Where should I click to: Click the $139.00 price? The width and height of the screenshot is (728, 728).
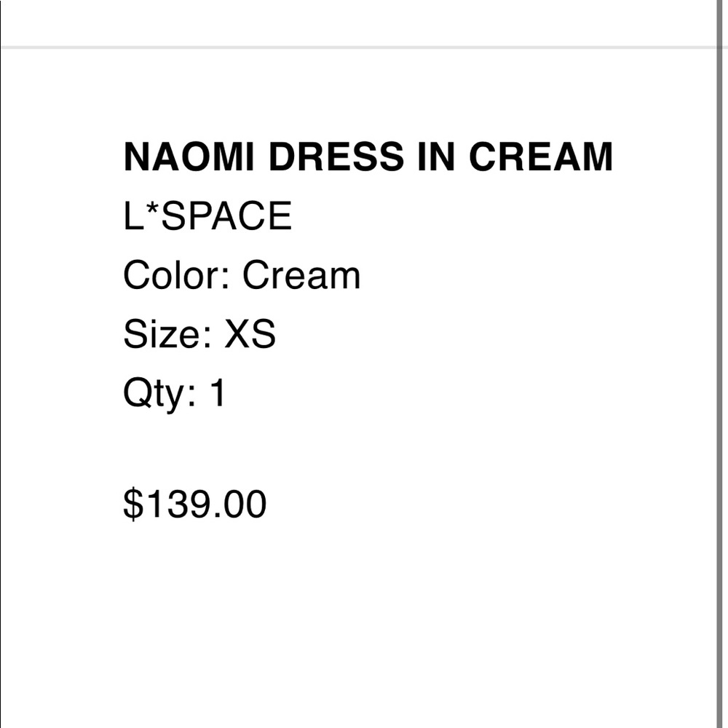pos(195,505)
